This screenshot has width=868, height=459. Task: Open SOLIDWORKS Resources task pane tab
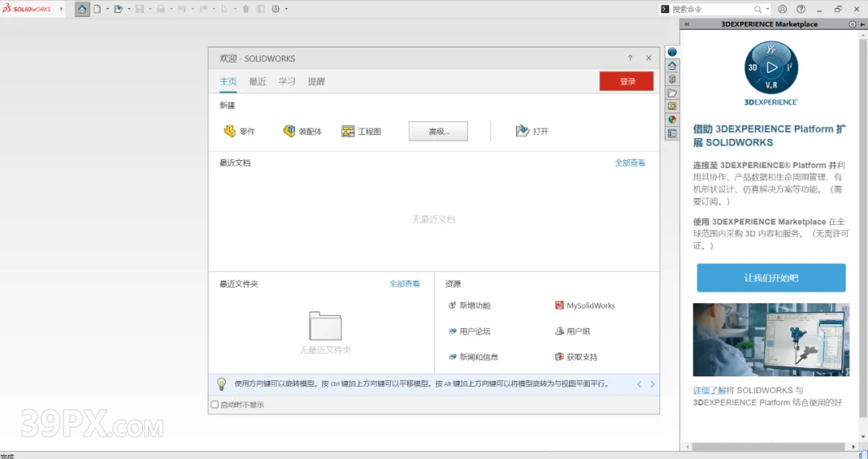[672, 66]
